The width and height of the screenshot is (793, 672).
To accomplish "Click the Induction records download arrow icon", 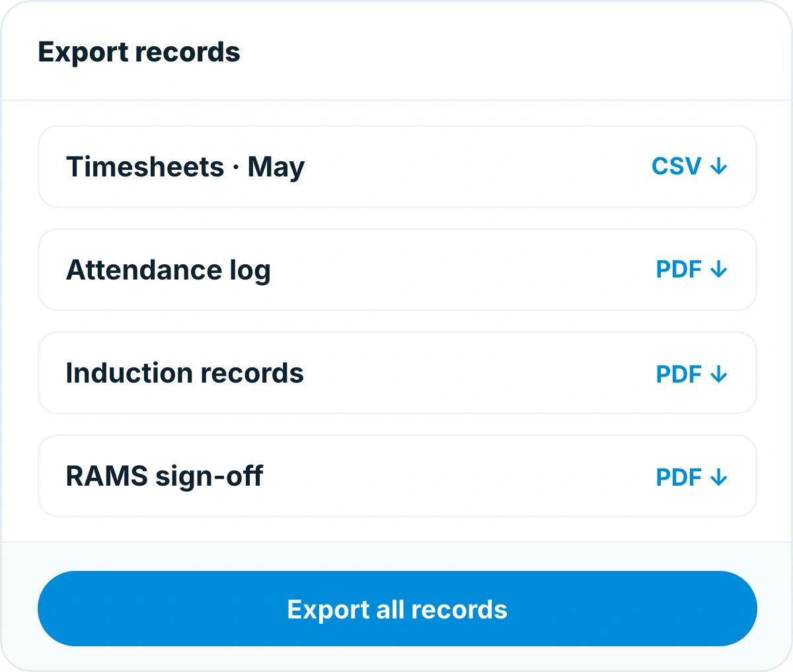I will pyautogui.click(x=718, y=375).
